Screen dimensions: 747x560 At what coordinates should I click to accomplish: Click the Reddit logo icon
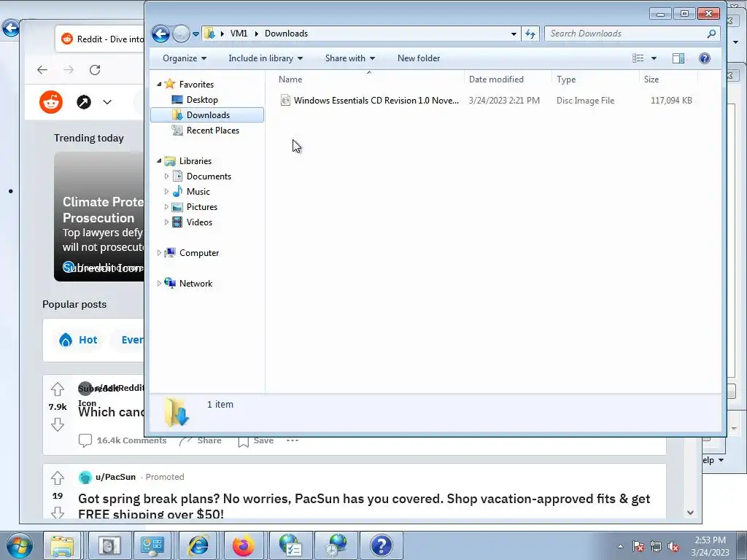coord(51,102)
